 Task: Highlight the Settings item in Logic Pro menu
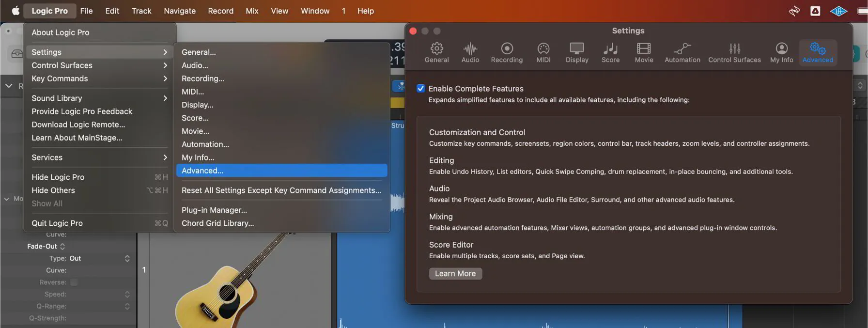[x=99, y=52]
